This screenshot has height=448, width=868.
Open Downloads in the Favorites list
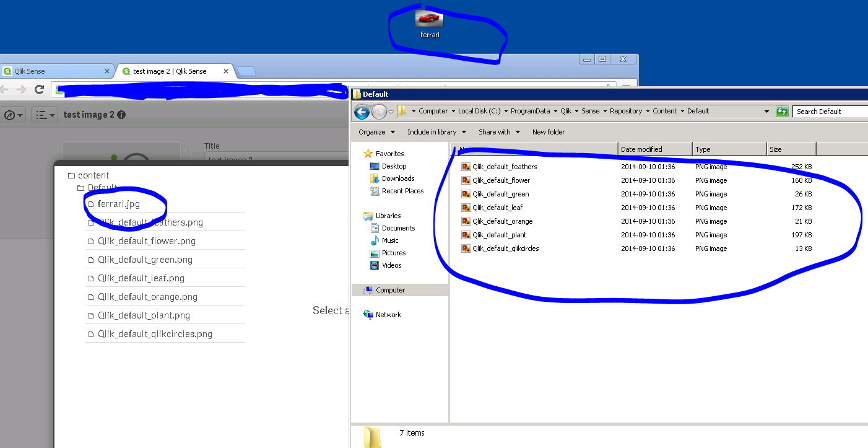[398, 178]
